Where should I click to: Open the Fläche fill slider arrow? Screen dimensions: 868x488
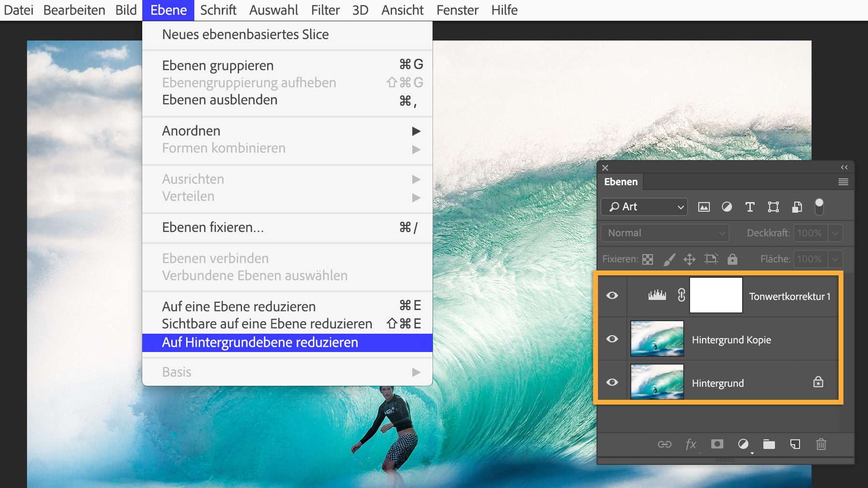tap(835, 259)
